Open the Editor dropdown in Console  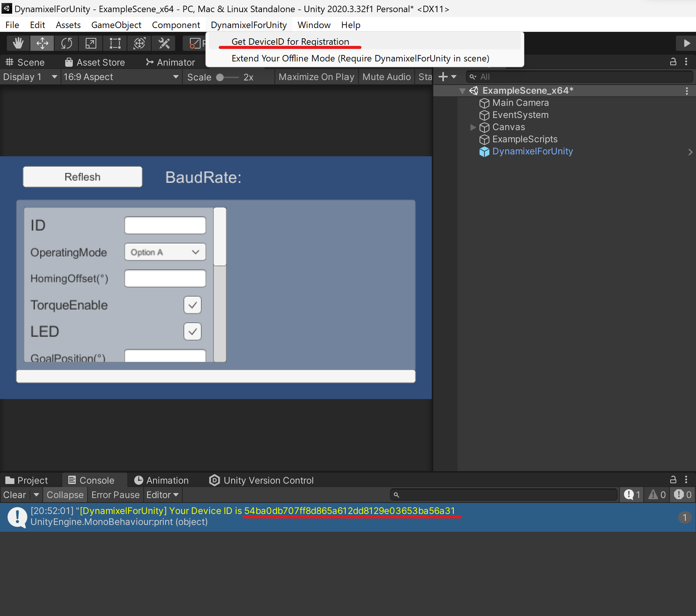pyautogui.click(x=163, y=495)
